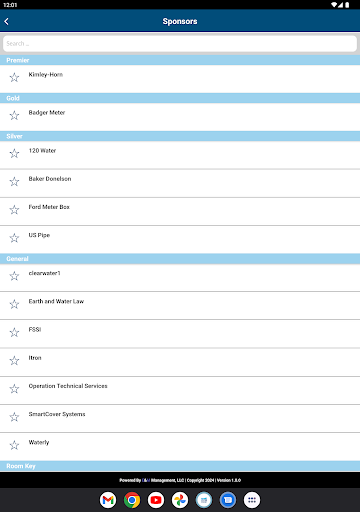Launch Gmail from the dock
360x512 pixels.
108,500
